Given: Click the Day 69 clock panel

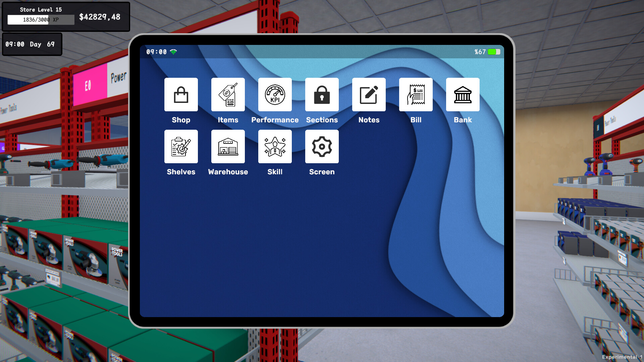Looking at the screenshot, I should pyautogui.click(x=32, y=44).
